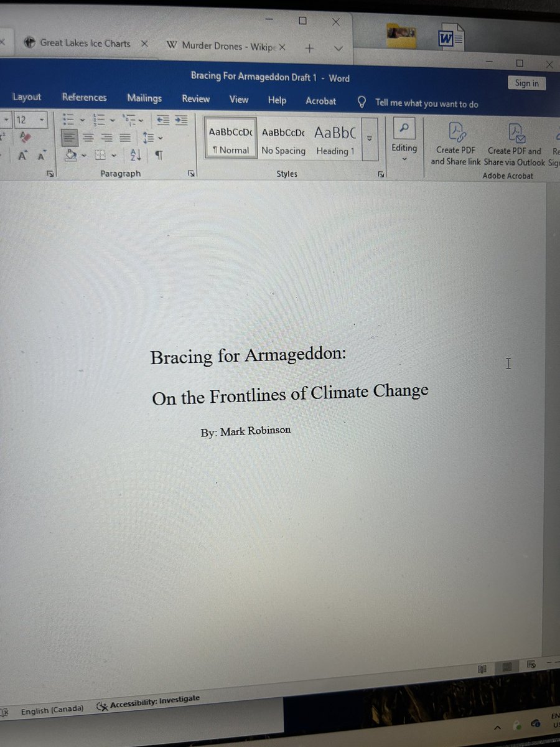Screen dimensions: 560x747
Task: Select the Grow Font icon
Action: pos(22,155)
